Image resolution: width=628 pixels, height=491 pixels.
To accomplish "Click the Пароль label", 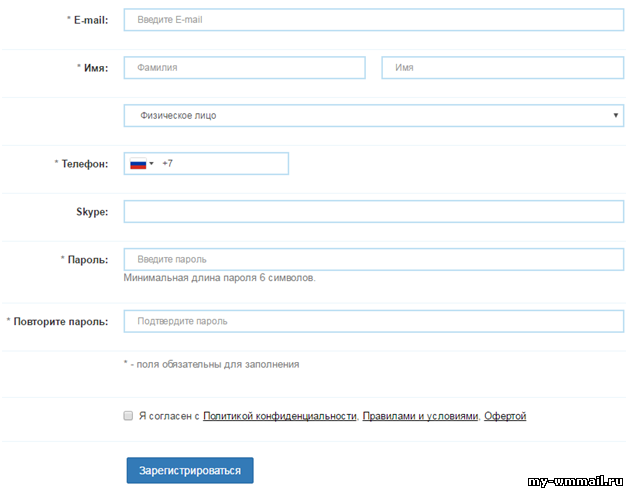I will [85, 260].
